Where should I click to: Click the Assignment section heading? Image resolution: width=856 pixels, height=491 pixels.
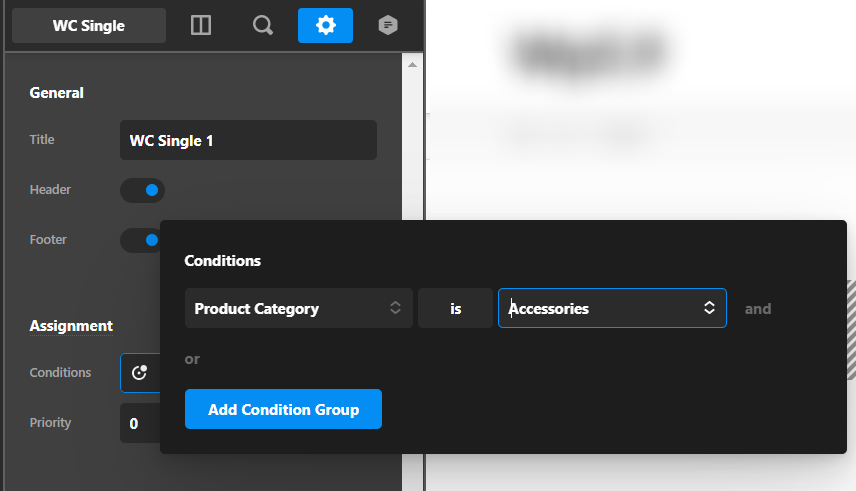[71, 326]
